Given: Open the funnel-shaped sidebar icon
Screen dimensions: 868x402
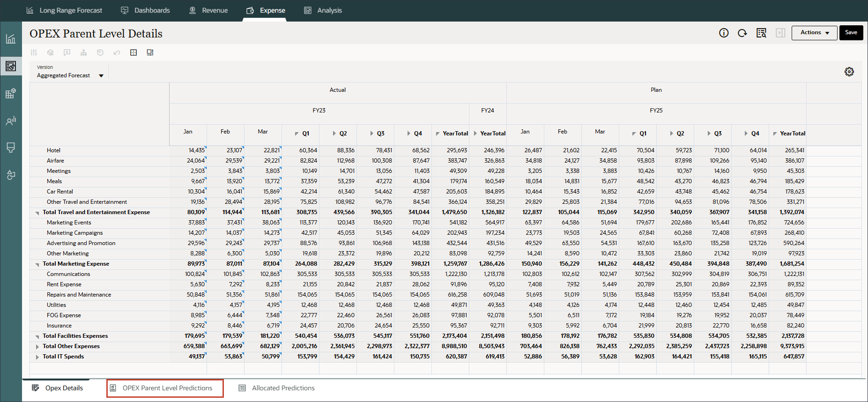Looking at the screenshot, I should tap(11, 148).
